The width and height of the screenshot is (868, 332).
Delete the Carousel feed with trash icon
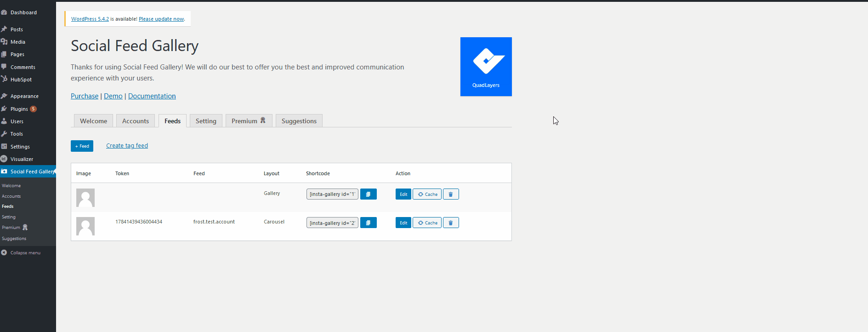(451, 223)
